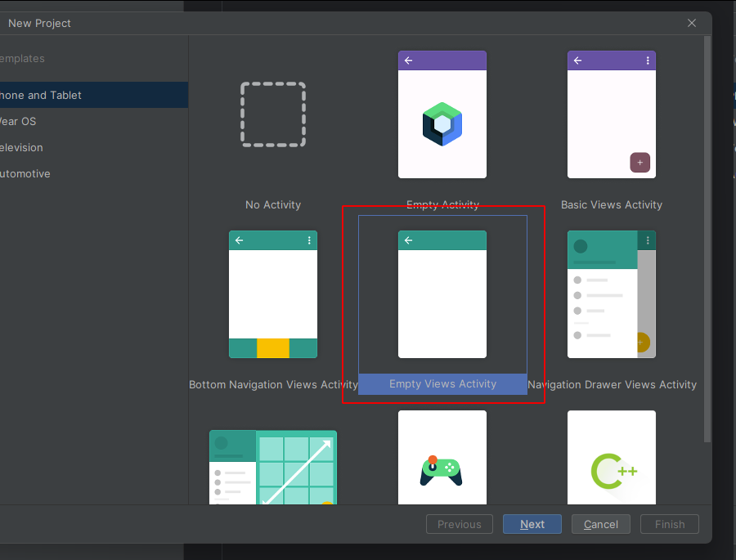Screen dimensions: 736x560
Task: Select the Empty Activity template with Compose logo
Action: tap(442, 114)
